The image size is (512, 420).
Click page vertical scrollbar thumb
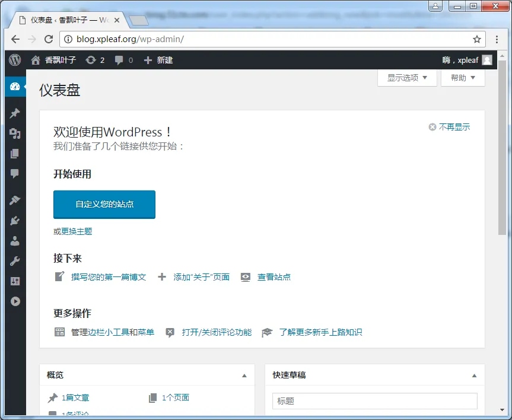[x=502, y=147]
